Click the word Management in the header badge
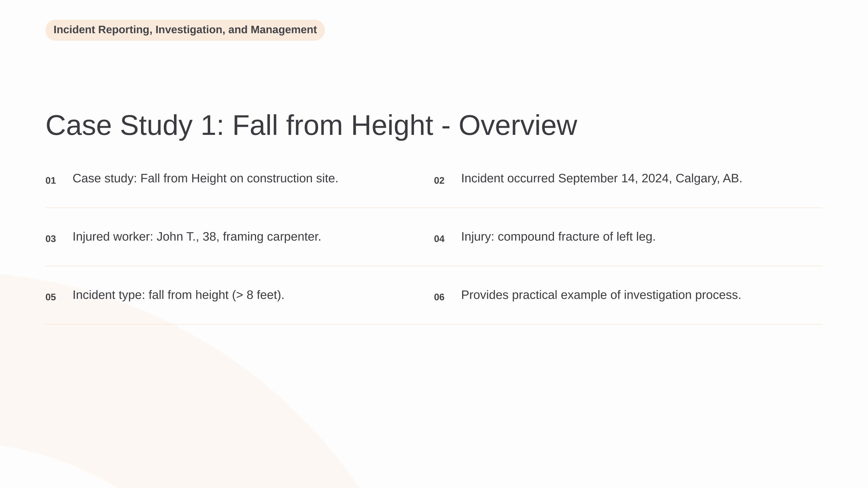This screenshot has height=488, width=868. click(284, 30)
